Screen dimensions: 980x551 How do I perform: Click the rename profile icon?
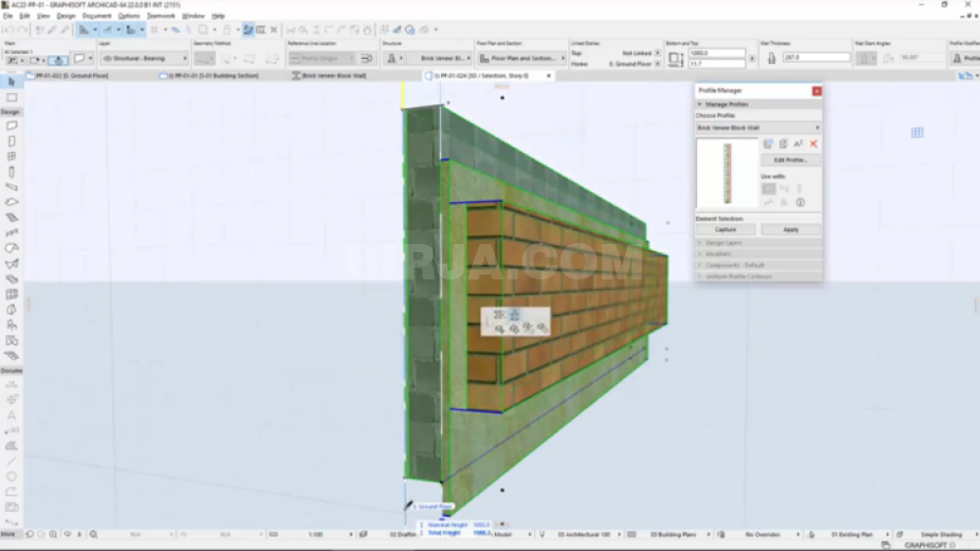[x=799, y=144]
